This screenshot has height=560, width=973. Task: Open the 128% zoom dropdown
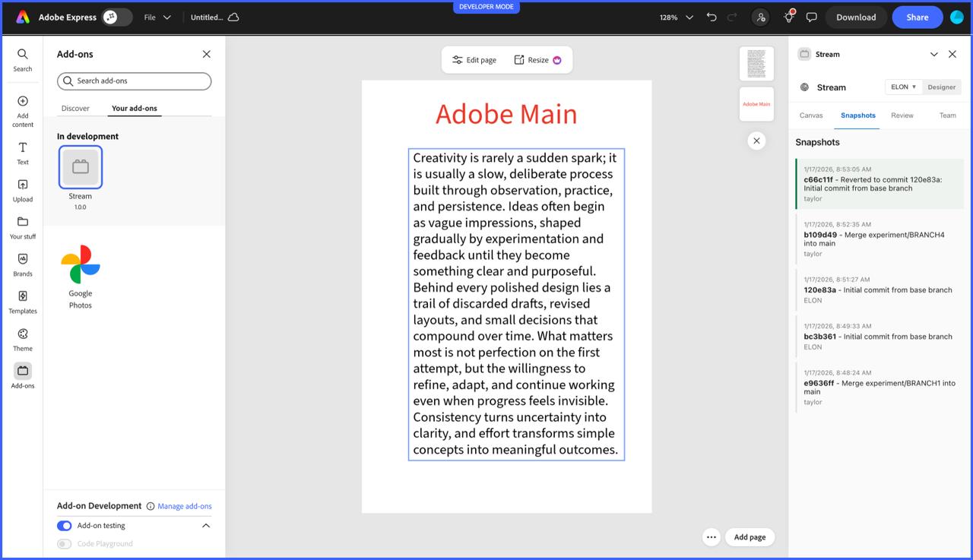[676, 17]
